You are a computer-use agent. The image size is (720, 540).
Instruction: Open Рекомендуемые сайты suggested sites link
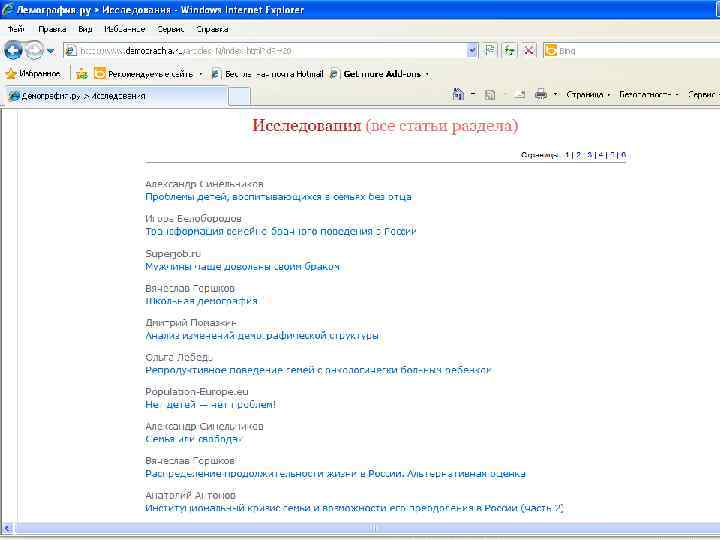pos(144,73)
